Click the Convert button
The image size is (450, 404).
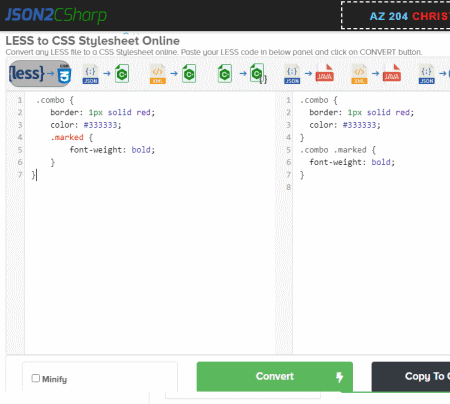tap(275, 377)
